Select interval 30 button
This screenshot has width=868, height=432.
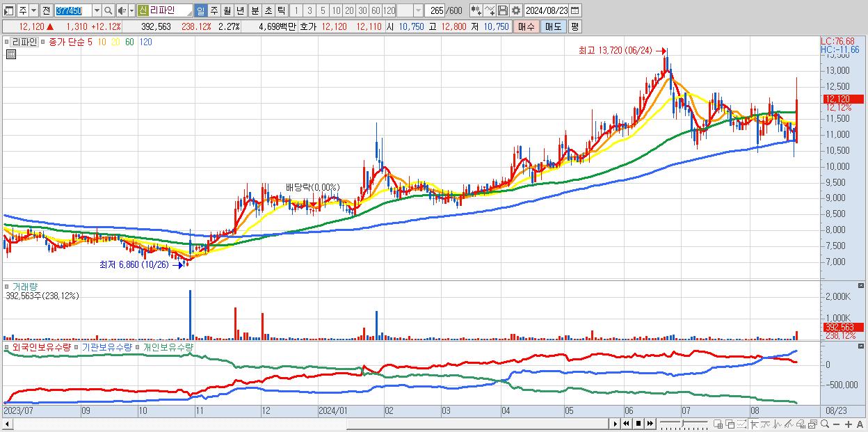tap(362, 10)
